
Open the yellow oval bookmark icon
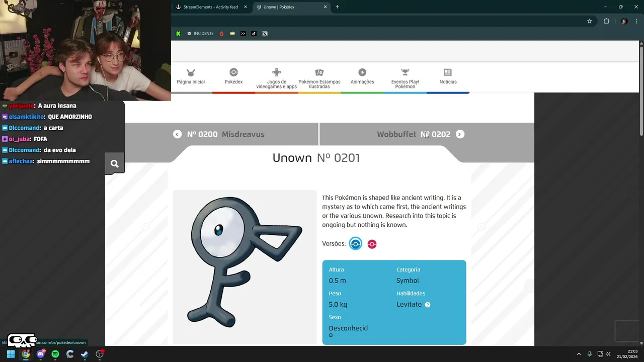pos(232,34)
